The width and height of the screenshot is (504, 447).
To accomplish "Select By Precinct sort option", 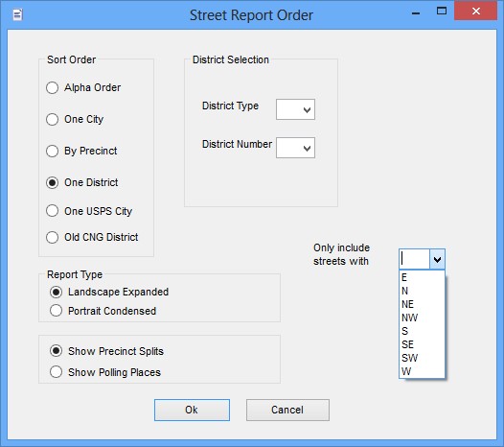I will coord(52,151).
